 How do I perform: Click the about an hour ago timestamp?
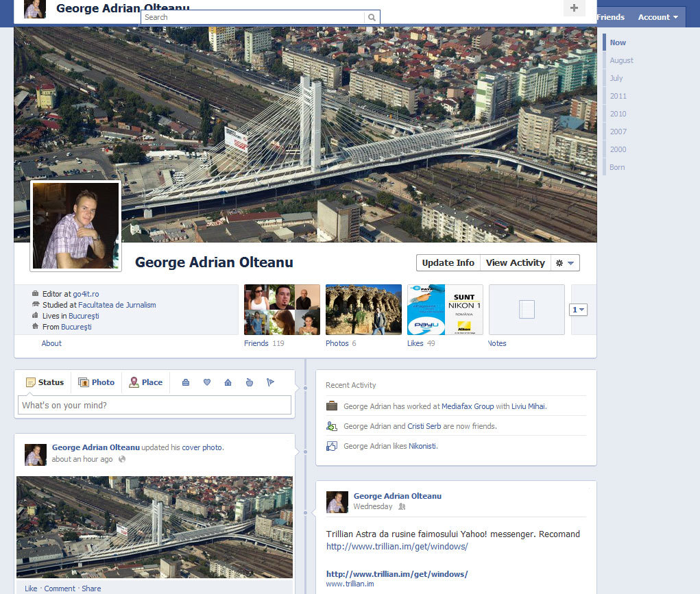pyautogui.click(x=82, y=459)
